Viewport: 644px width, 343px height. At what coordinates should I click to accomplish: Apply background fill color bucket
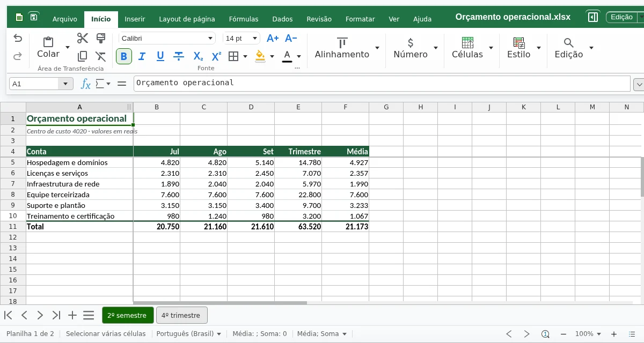[260, 56]
